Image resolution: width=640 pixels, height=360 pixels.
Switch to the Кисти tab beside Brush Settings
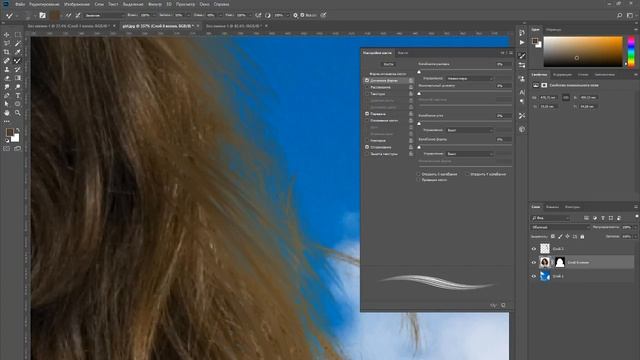(x=403, y=53)
